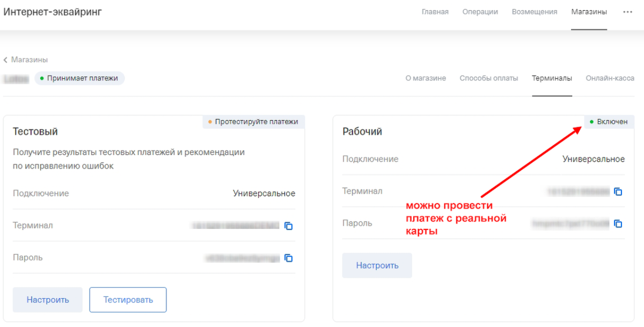Click the Интернет-эквайринг title

tap(53, 12)
